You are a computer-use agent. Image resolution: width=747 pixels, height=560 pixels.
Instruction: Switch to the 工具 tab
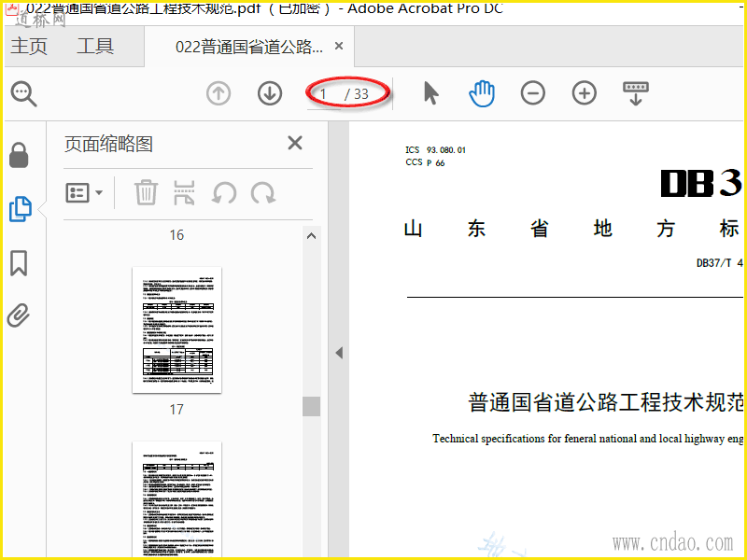95,46
